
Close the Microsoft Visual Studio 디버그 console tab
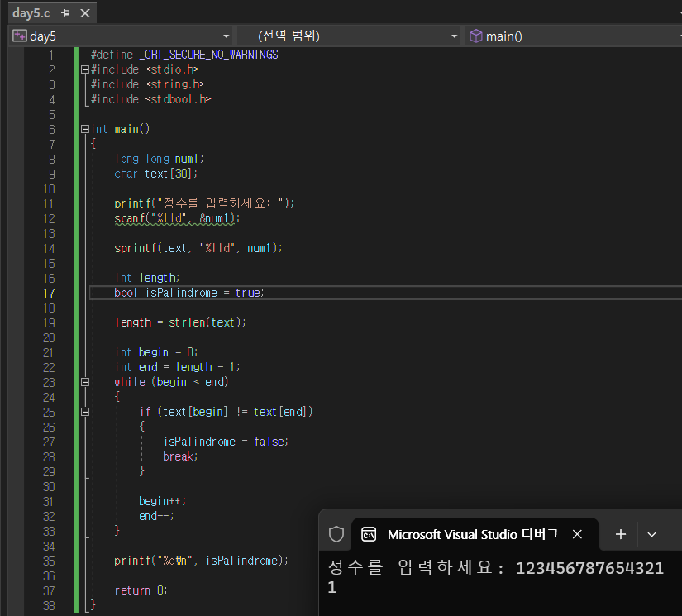[x=577, y=534]
